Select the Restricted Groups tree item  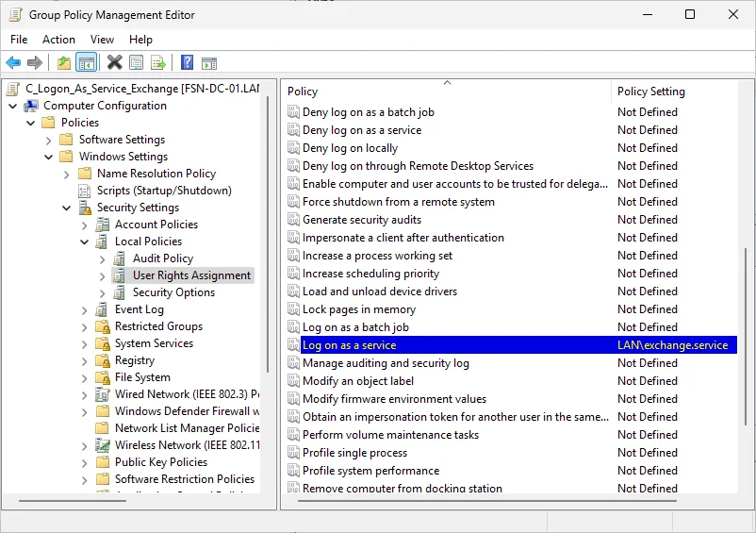(158, 326)
